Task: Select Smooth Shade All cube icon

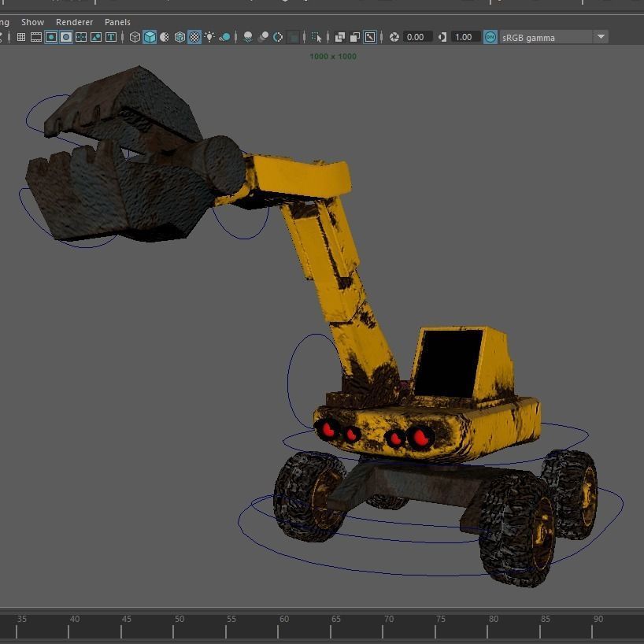Action: click(150, 37)
